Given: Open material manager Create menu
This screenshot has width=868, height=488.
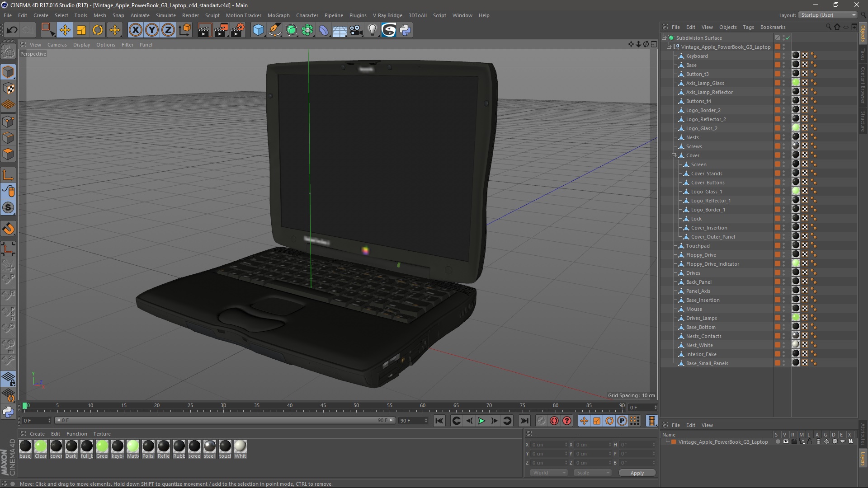Looking at the screenshot, I should (37, 434).
